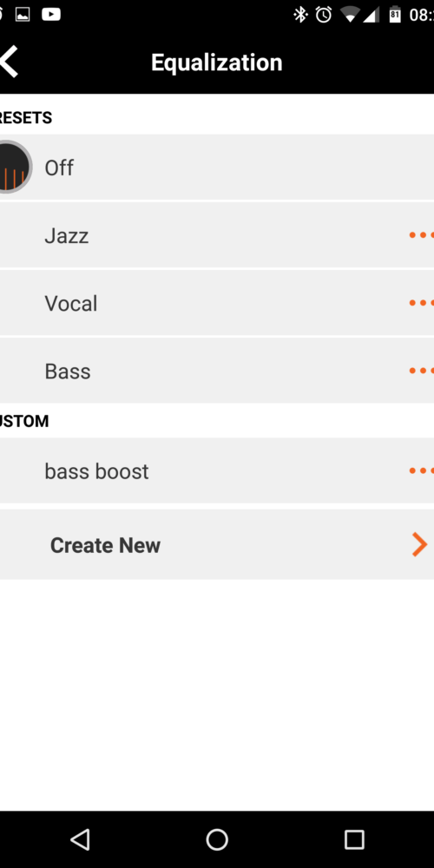The height and width of the screenshot is (868, 434).
Task: Select the Off equalizer preset
Action: 217,167
